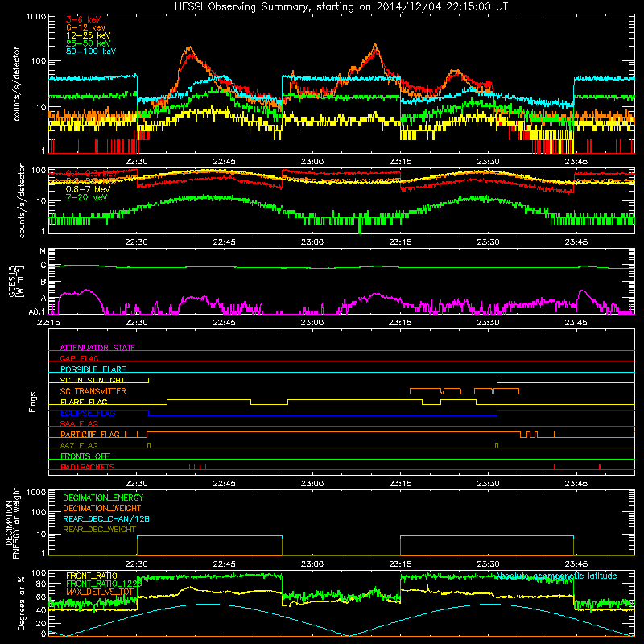Screen dimensions: 644x644
Task: Click the 22:30 label under the decimation panel
Action: tap(136, 564)
